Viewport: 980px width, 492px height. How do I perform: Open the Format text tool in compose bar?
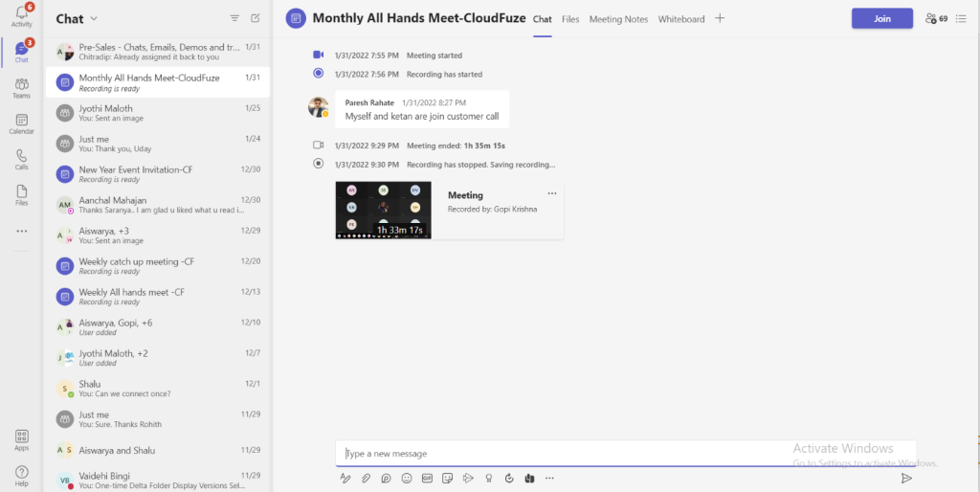[x=345, y=479]
